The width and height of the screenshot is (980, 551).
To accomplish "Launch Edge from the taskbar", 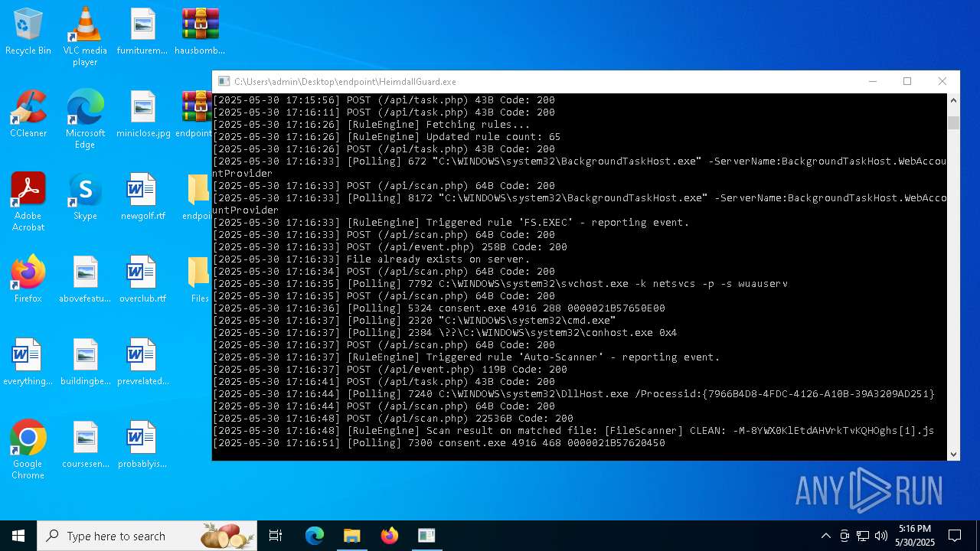I will [315, 536].
